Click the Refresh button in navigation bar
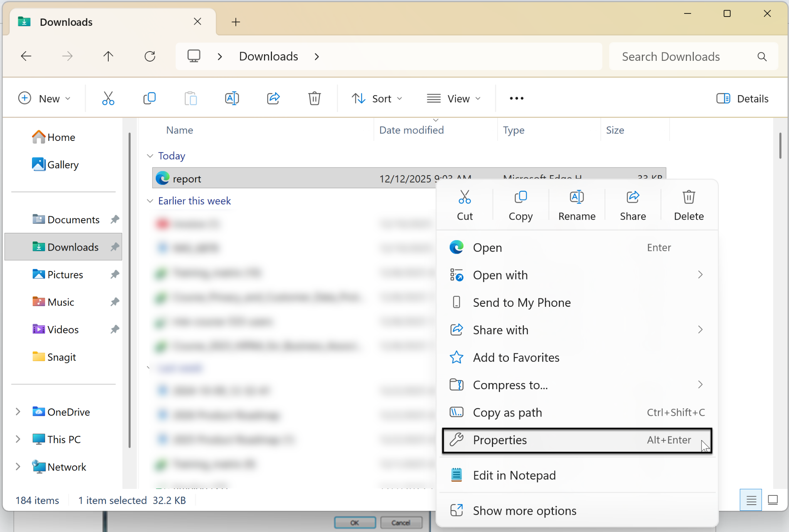This screenshot has width=789, height=532. 150,57
